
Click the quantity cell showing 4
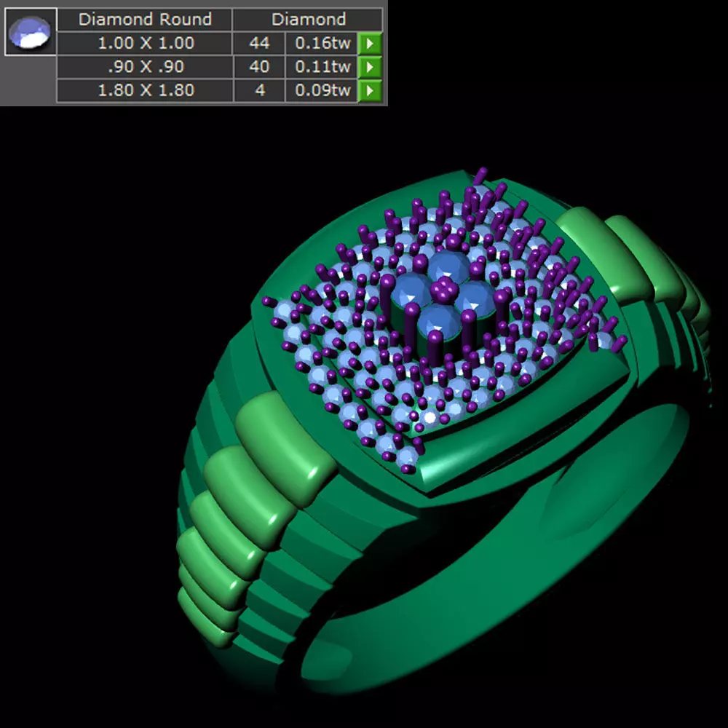tap(259, 90)
